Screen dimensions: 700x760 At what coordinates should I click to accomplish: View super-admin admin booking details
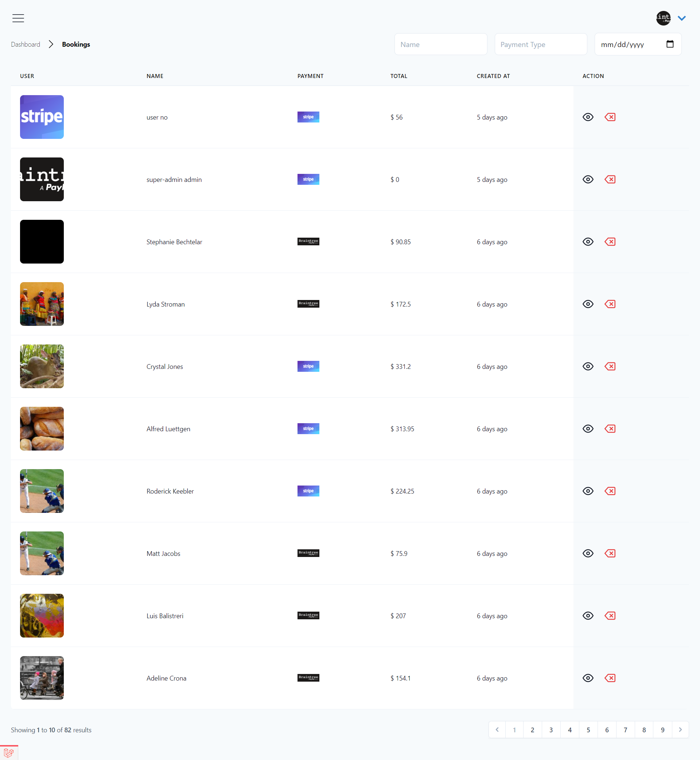coord(587,179)
